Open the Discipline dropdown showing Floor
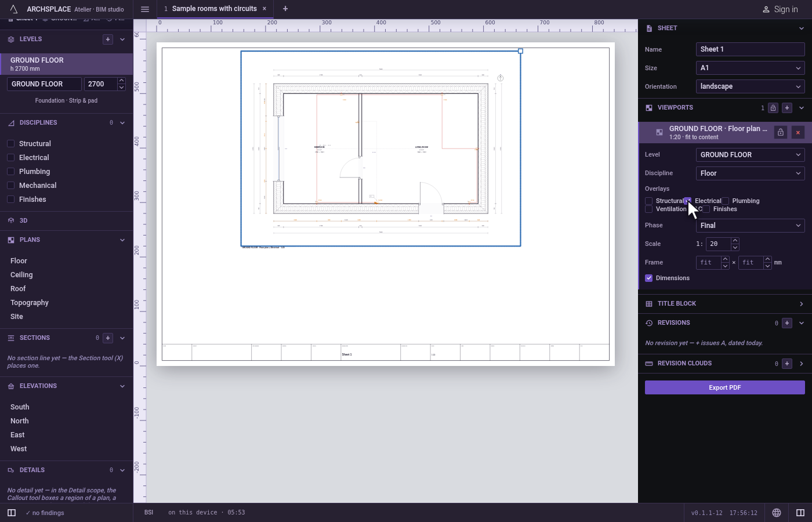 (x=750, y=173)
